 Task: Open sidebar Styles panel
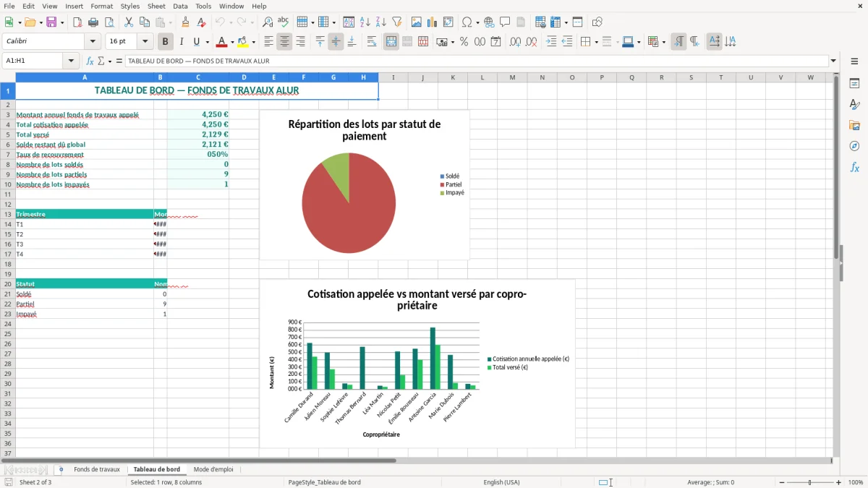tap(854, 105)
